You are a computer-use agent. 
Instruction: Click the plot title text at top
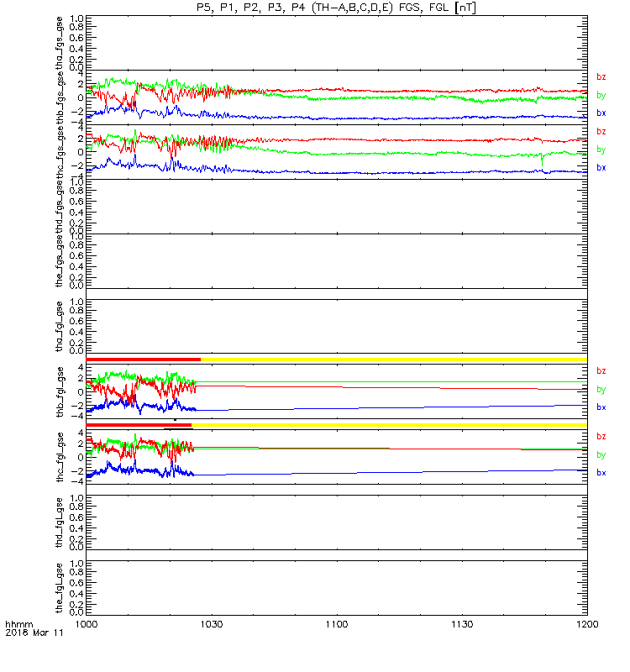(336, 8)
